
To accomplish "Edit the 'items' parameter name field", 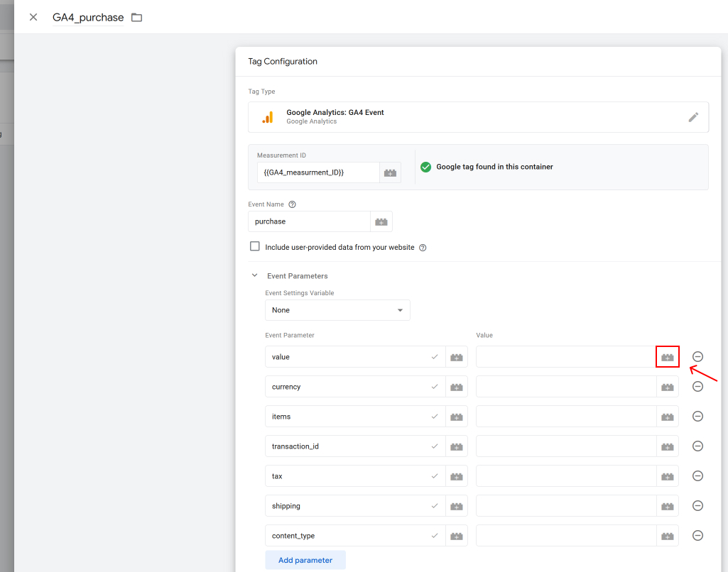I will pyautogui.click(x=355, y=416).
